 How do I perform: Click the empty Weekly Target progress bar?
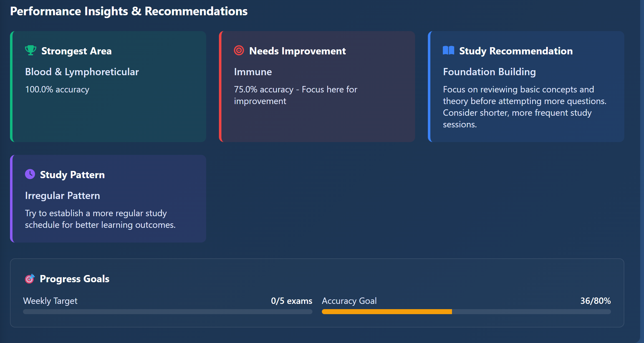click(168, 312)
